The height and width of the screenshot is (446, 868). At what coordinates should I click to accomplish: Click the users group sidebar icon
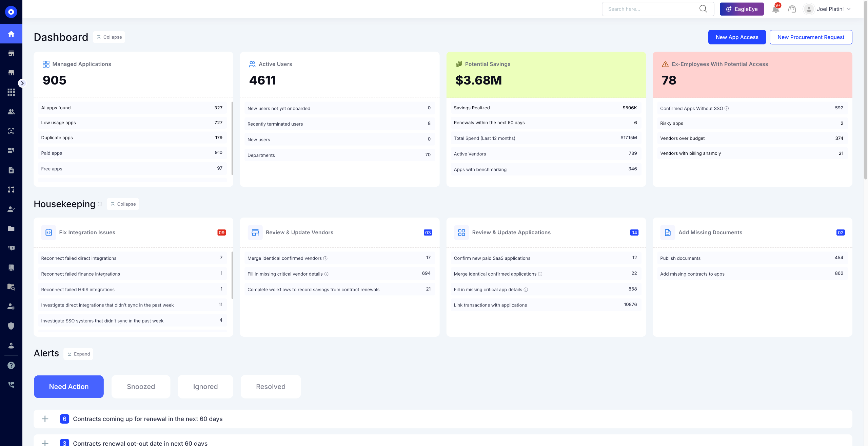click(11, 112)
